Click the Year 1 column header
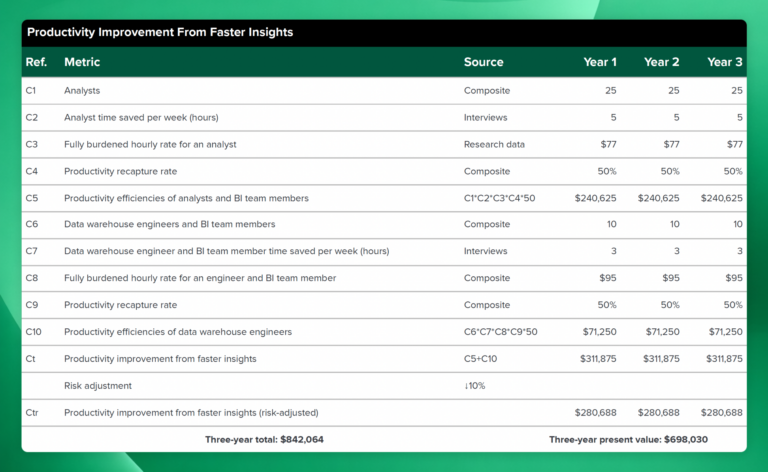 [x=600, y=62]
